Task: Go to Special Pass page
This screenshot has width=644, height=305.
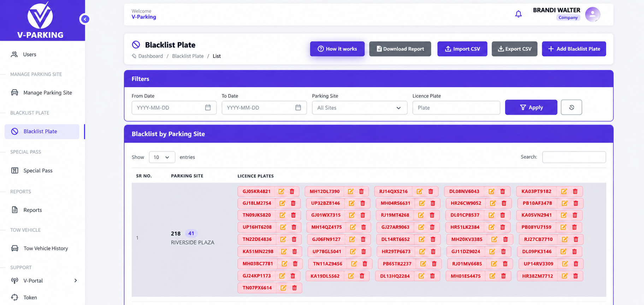Action: tap(38, 171)
